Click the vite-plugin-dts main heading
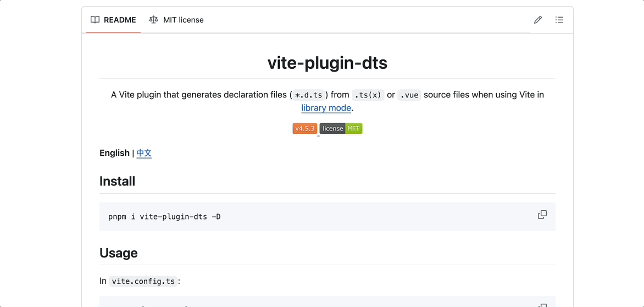Screen dimensions: 644x307 coord(327,63)
